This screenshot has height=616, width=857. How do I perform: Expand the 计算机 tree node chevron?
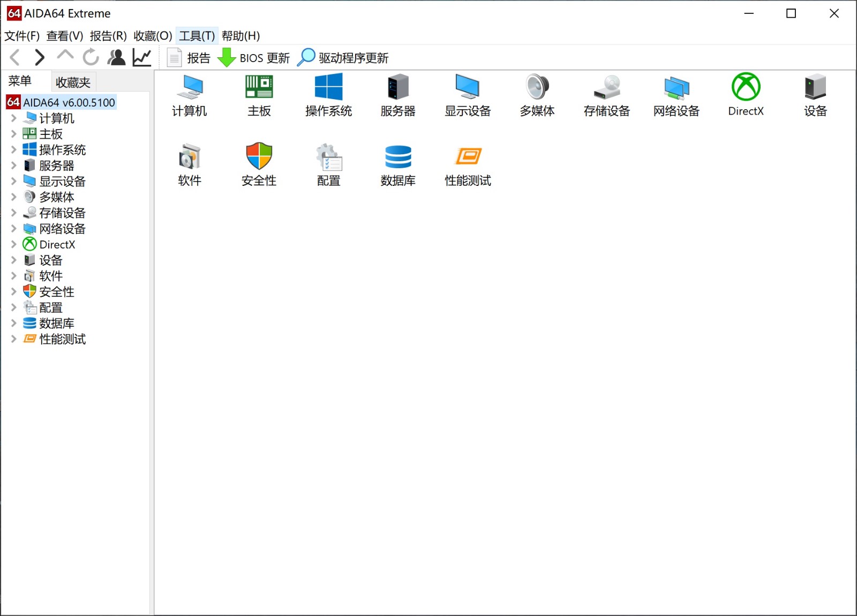point(14,118)
